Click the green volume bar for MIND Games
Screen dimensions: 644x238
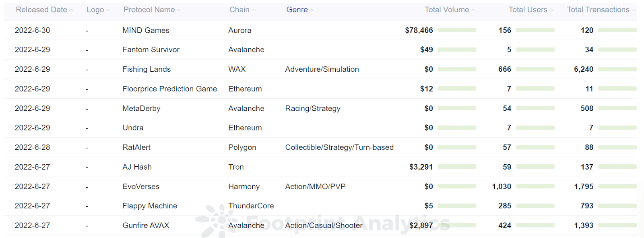[x=458, y=30]
